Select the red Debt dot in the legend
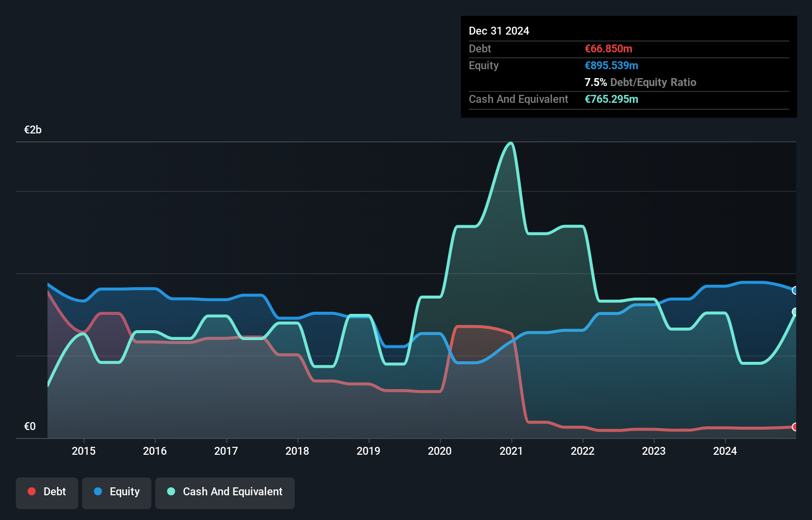The width and height of the screenshot is (812, 520). coord(32,491)
